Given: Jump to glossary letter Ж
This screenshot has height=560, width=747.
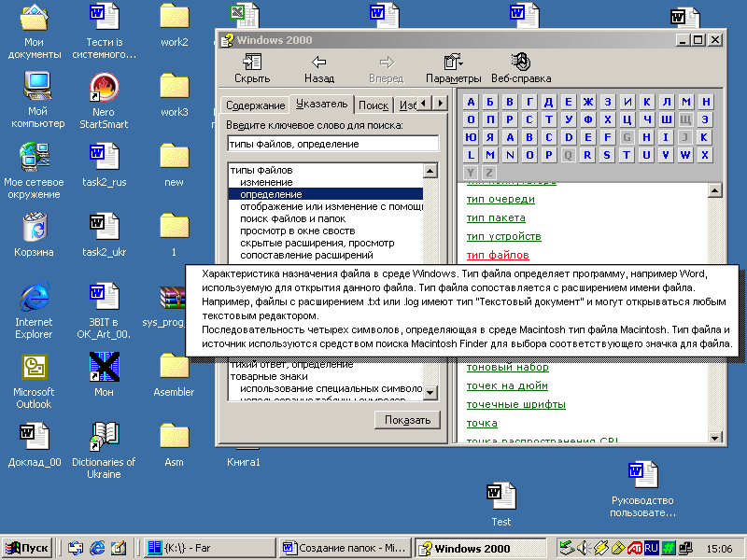Looking at the screenshot, I should [588, 102].
